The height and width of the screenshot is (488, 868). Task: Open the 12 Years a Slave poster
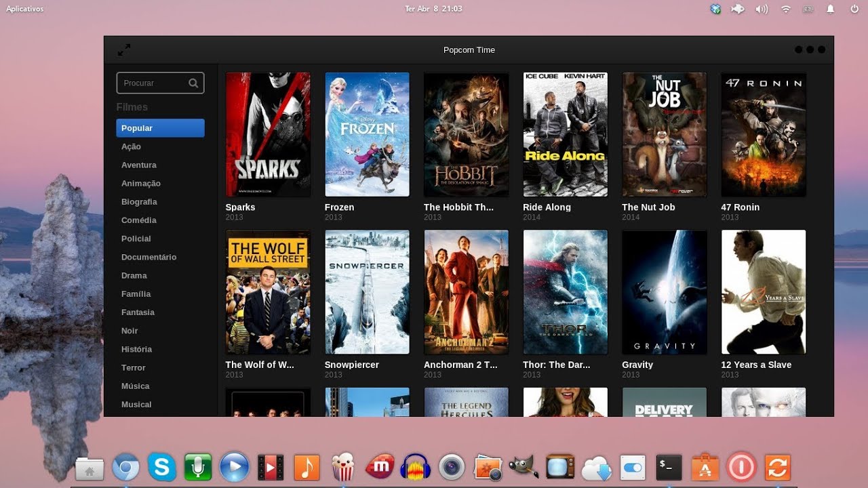click(x=764, y=291)
